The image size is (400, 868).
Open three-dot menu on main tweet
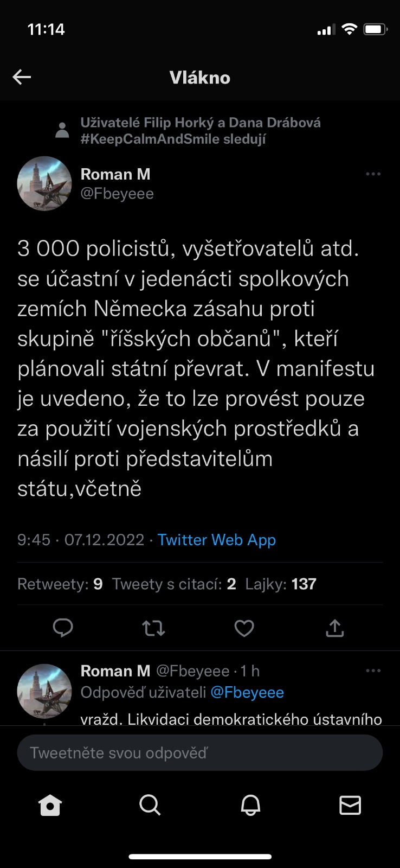pyautogui.click(x=373, y=174)
